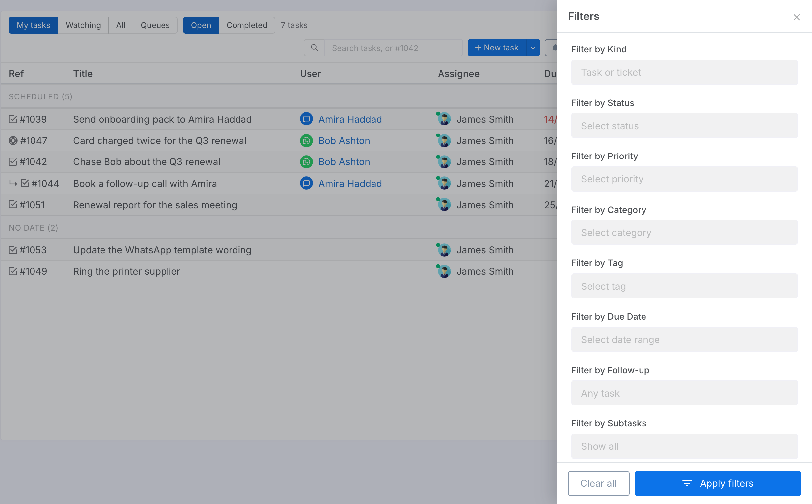Click James Smith's avatar on the #1039 row

coord(444,119)
